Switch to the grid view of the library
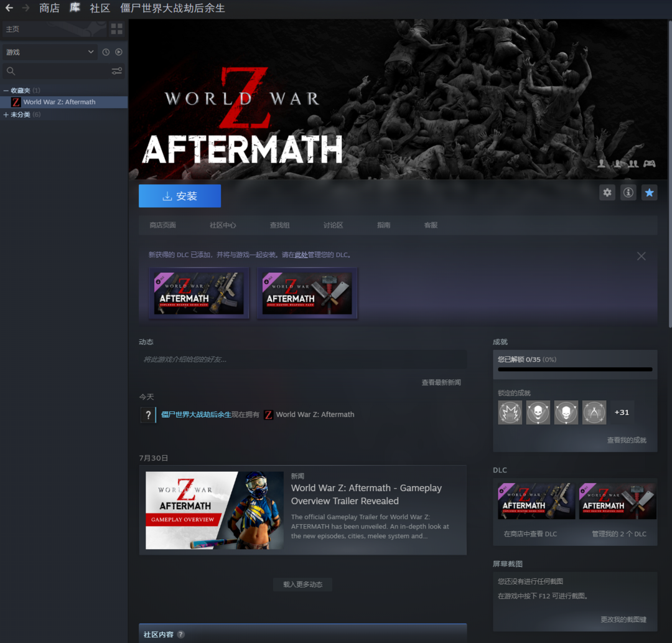 116,29
